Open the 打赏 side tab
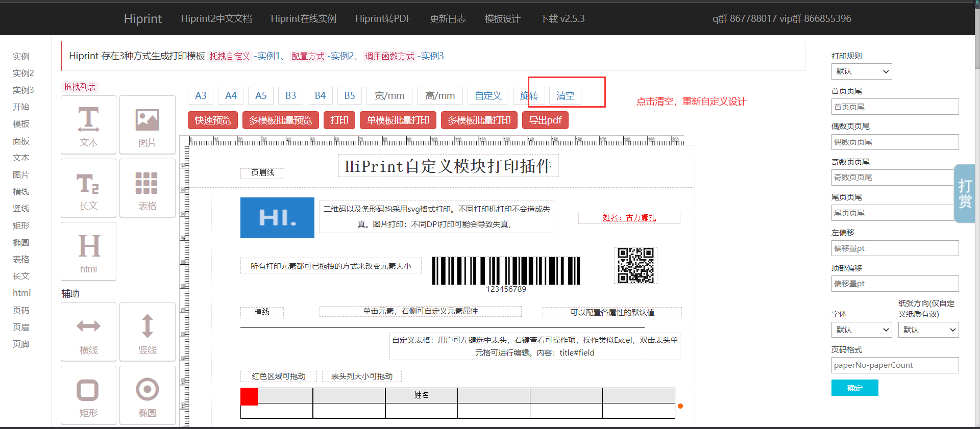Image resolution: width=980 pixels, height=429 pixels. pos(965,193)
